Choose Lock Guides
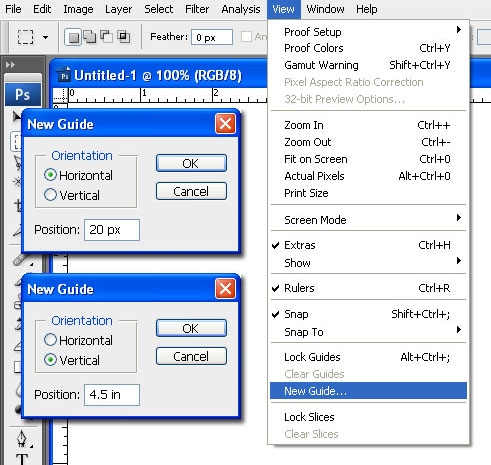Image resolution: width=491 pixels, height=465 pixels. coord(368,357)
